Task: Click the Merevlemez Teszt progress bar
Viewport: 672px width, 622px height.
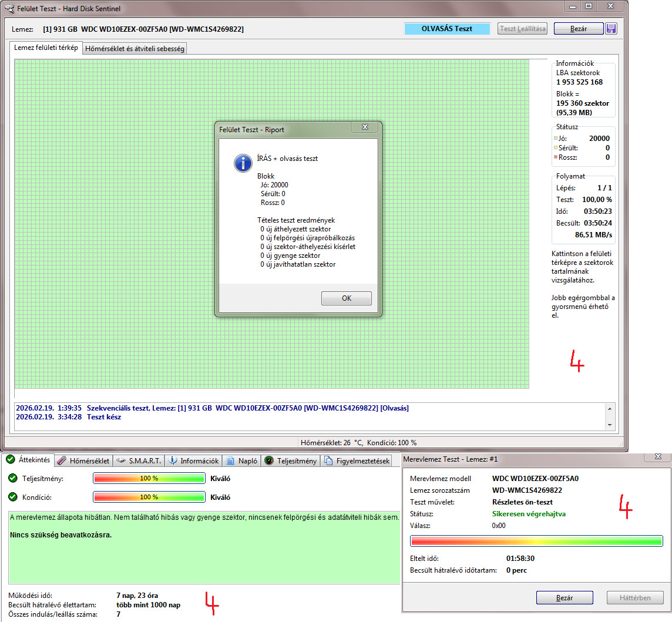Action: (x=536, y=540)
